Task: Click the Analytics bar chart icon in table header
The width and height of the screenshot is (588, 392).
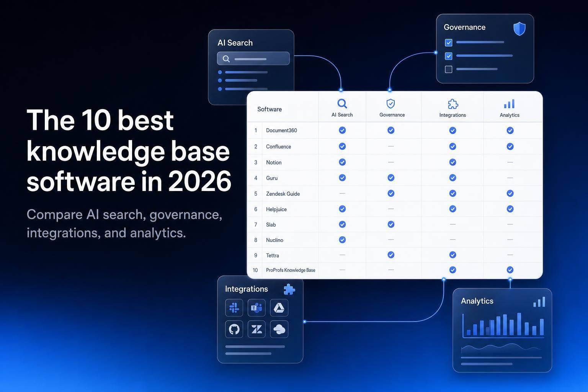Action: 509,104
